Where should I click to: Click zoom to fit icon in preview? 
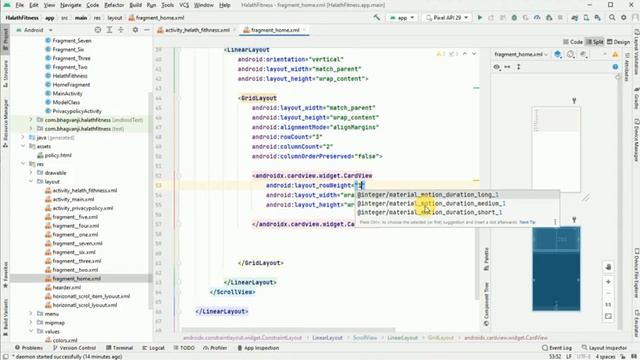point(608,316)
